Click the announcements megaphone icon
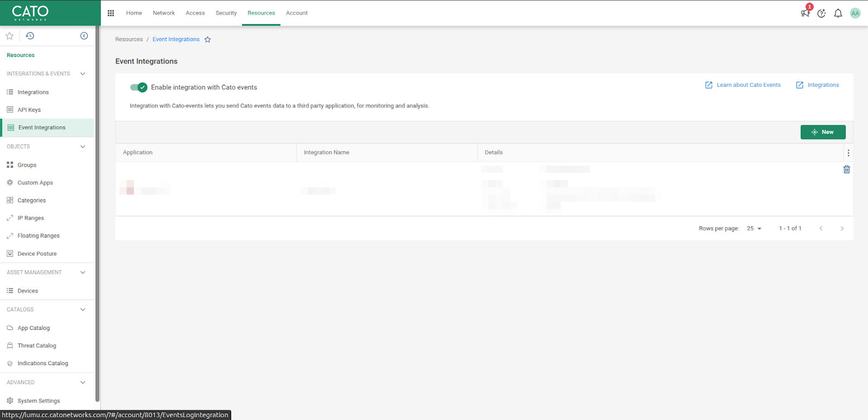The height and width of the screenshot is (420, 868). 805,13
